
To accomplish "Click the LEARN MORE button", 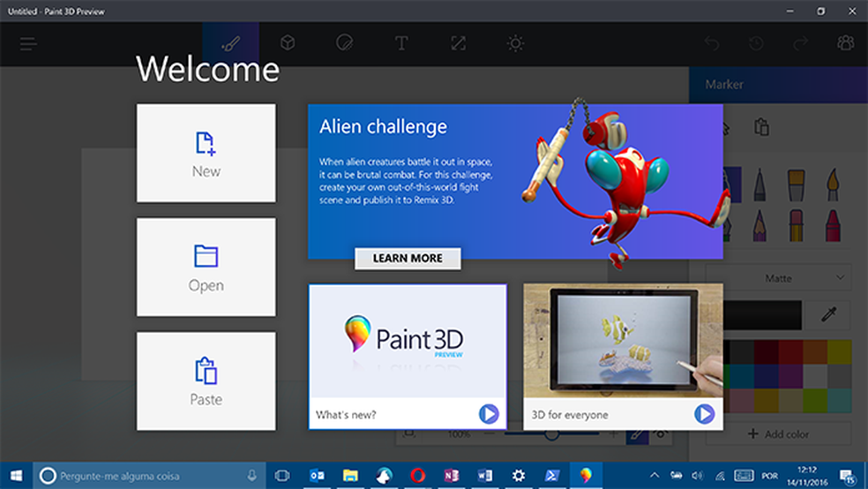I will pos(408,258).
